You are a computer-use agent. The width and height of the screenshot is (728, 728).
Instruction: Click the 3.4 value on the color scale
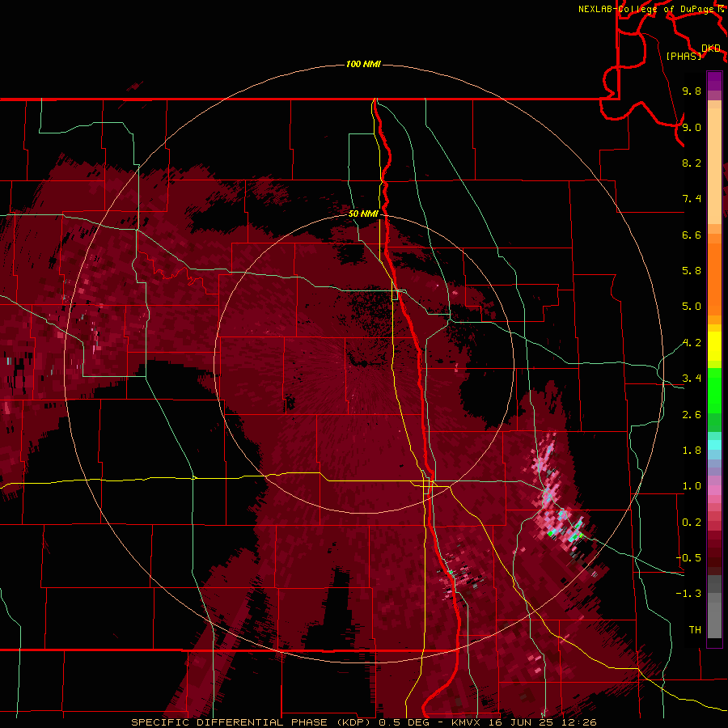tap(692, 379)
